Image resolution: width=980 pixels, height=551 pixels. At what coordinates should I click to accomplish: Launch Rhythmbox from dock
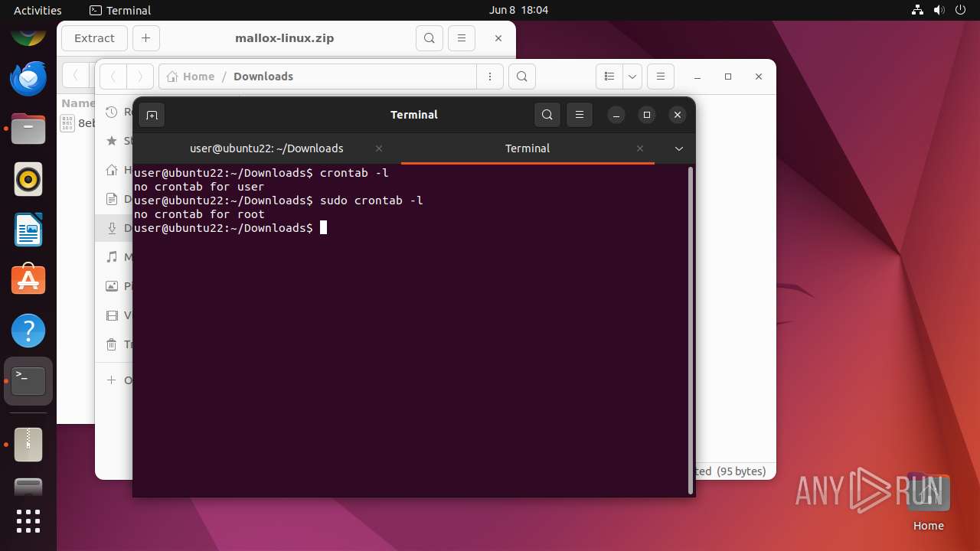(x=28, y=179)
